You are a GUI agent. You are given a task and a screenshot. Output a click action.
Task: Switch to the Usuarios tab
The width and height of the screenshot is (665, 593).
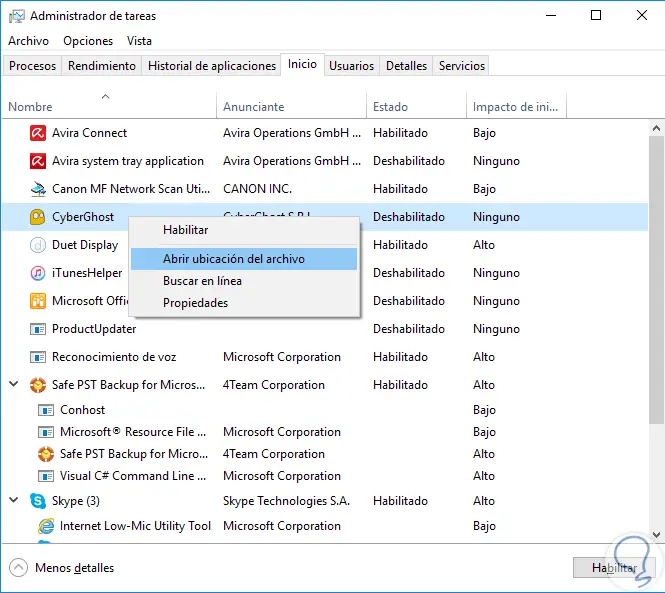tap(352, 66)
